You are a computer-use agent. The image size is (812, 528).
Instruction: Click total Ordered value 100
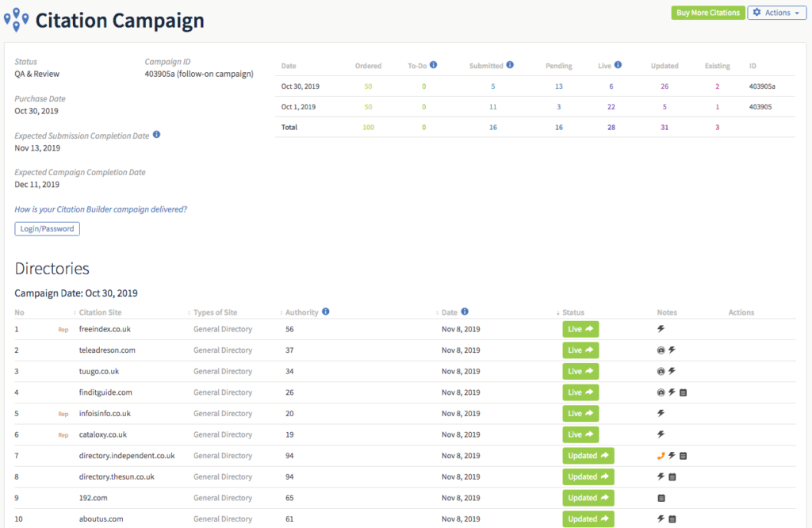(368, 128)
